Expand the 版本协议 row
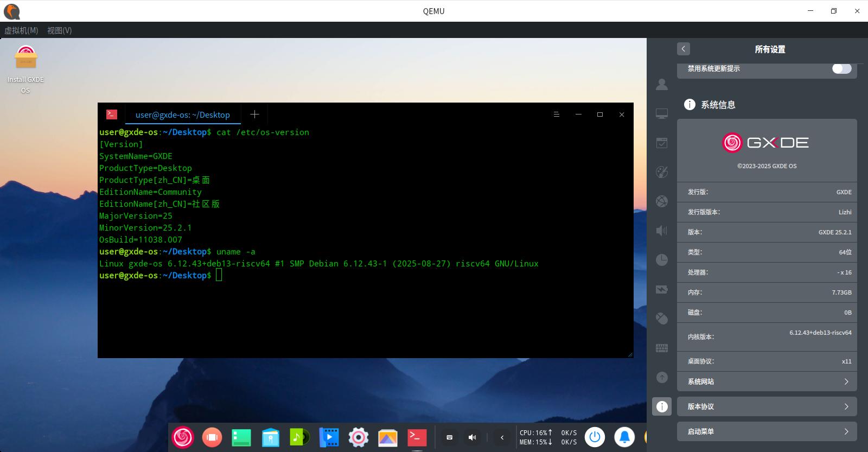The width and height of the screenshot is (868, 452). tap(767, 406)
